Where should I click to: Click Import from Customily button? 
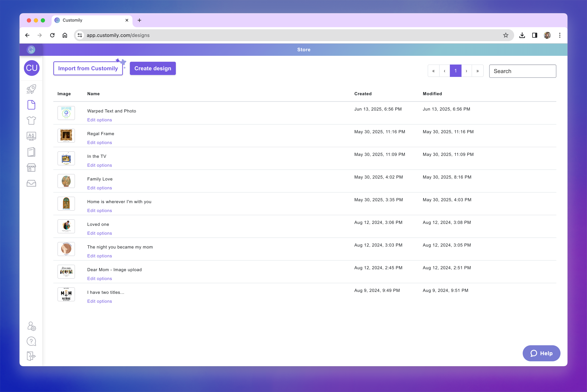[x=88, y=69]
